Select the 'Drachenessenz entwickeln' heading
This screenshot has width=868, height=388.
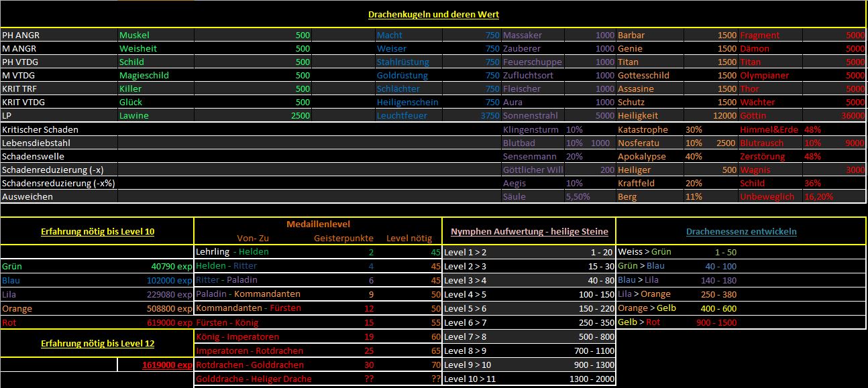click(741, 231)
